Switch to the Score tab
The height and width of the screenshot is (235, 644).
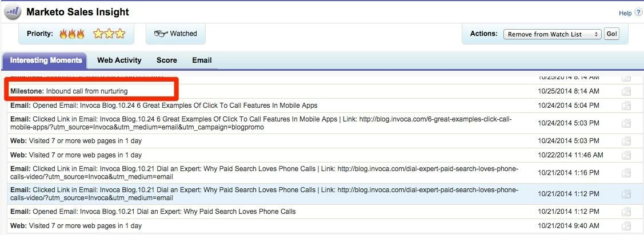167,60
